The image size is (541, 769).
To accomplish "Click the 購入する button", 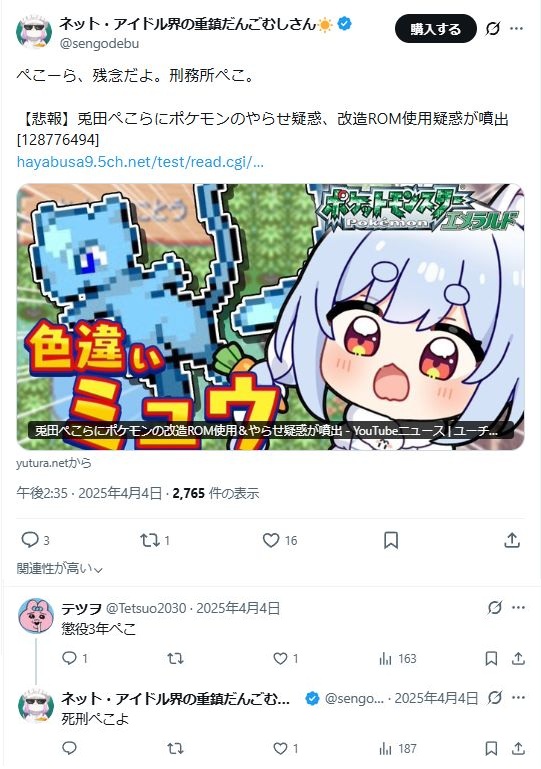I will (x=436, y=28).
